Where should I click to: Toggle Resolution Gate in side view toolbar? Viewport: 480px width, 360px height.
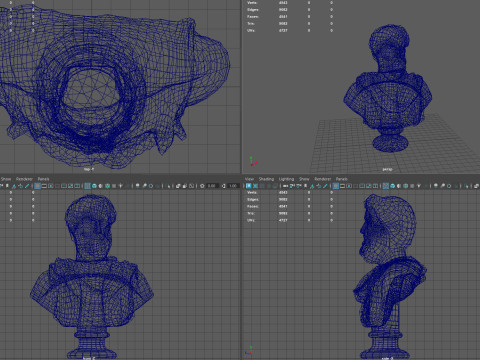point(349,186)
